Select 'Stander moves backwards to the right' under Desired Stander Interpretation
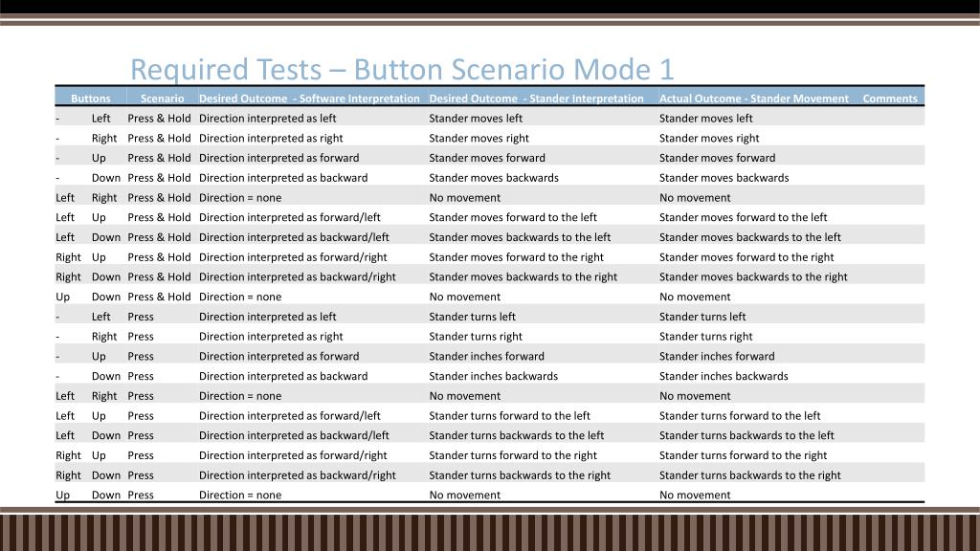Viewport: 980px width, 551px height. click(523, 276)
